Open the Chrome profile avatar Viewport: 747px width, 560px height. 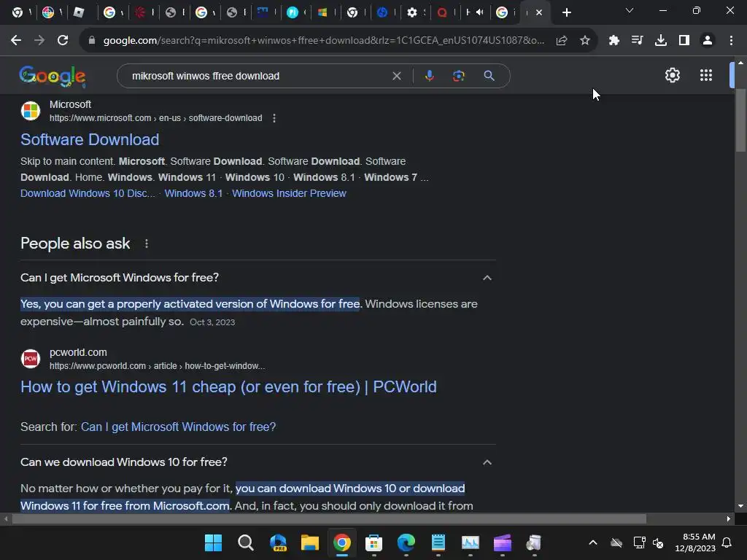click(708, 41)
